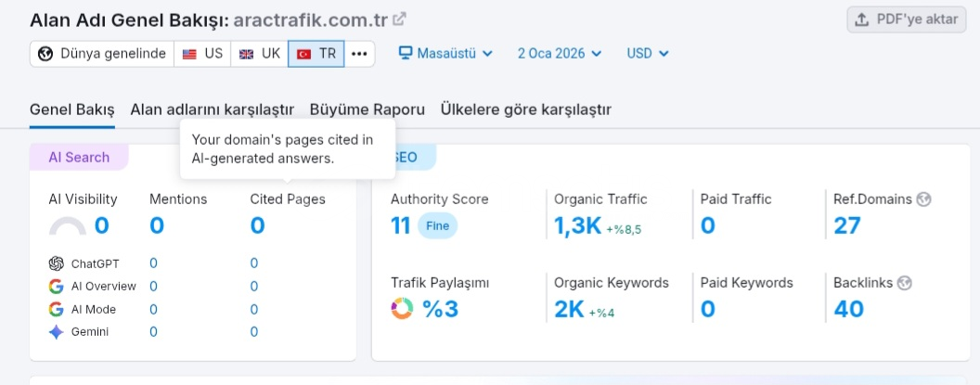
Task: Click globe icon next to Ref.Domains
Action: pos(923,199)
